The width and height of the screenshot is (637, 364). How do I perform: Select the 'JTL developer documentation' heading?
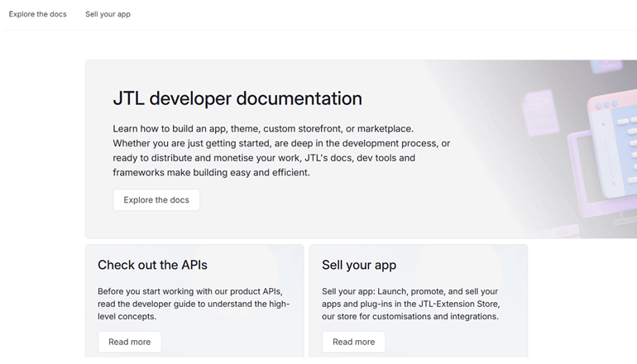click(237, 98)
